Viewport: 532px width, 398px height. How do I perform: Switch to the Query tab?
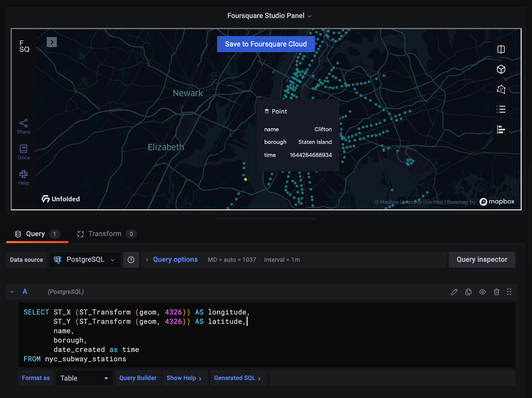pyautogui.click(x=37, y=234)
